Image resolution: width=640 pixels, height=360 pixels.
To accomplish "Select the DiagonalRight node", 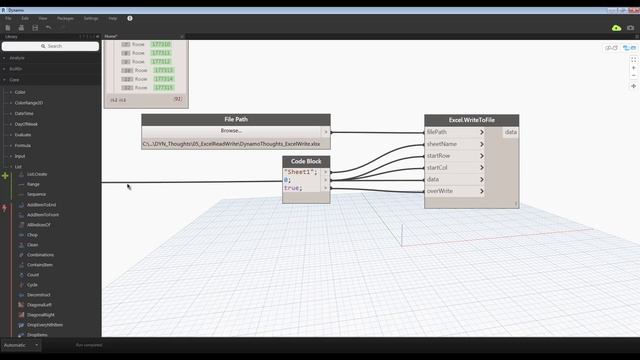I will 40,315.
